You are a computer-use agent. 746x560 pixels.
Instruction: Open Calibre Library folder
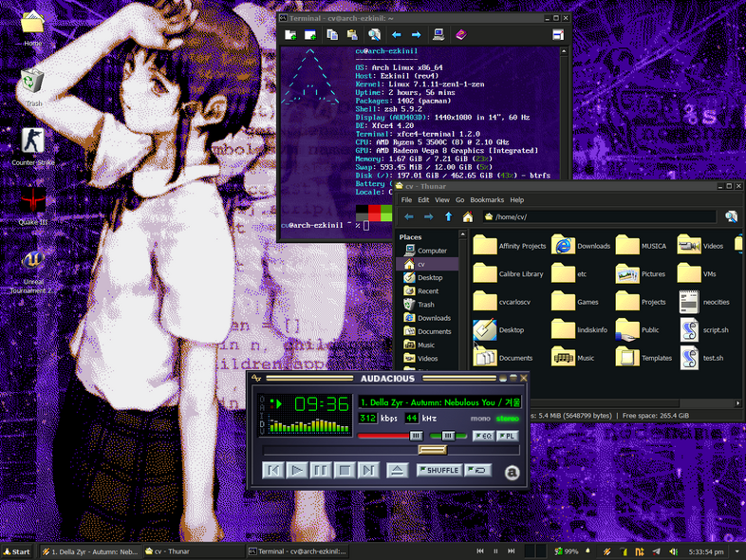pos(508,274)
